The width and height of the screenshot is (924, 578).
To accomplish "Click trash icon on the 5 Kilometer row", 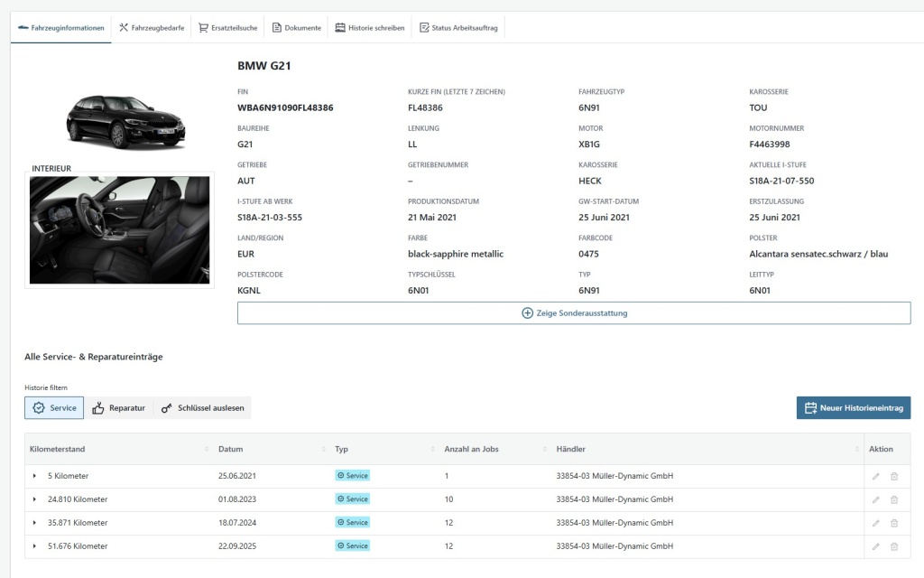I will pos(894,476).
